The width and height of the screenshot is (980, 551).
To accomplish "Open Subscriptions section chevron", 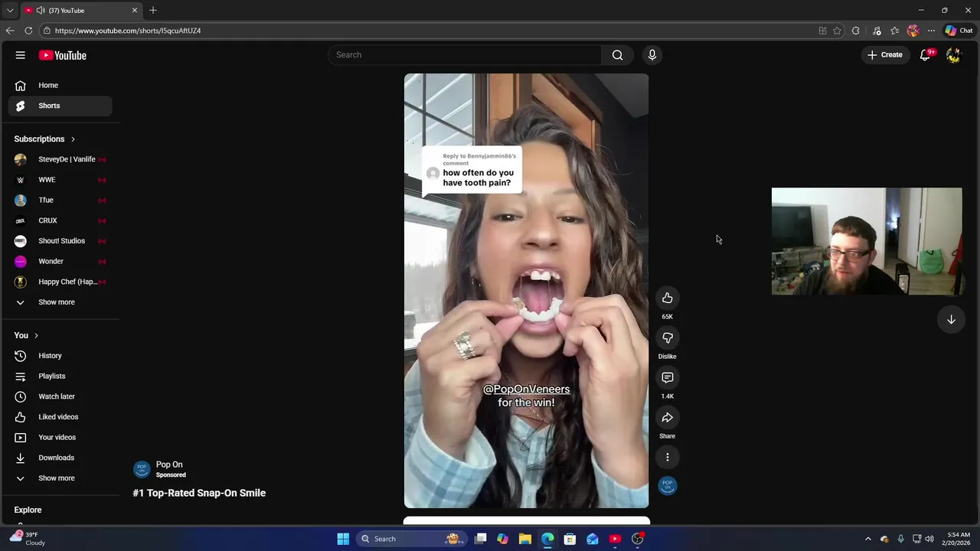I will point(73,139).
